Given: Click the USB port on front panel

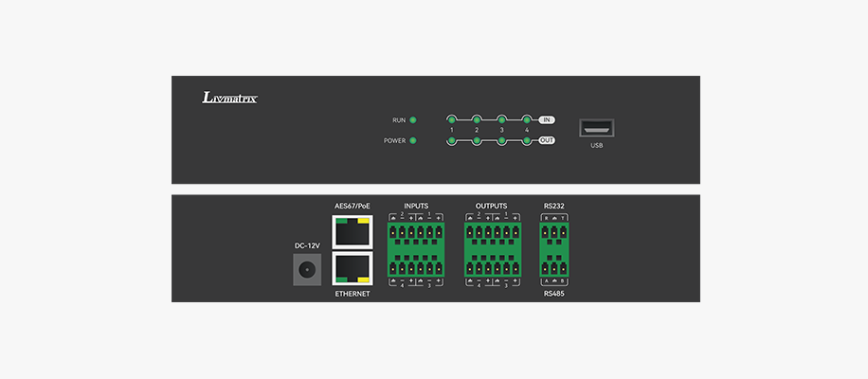Looking at the screenshot, I should (597, 129).
